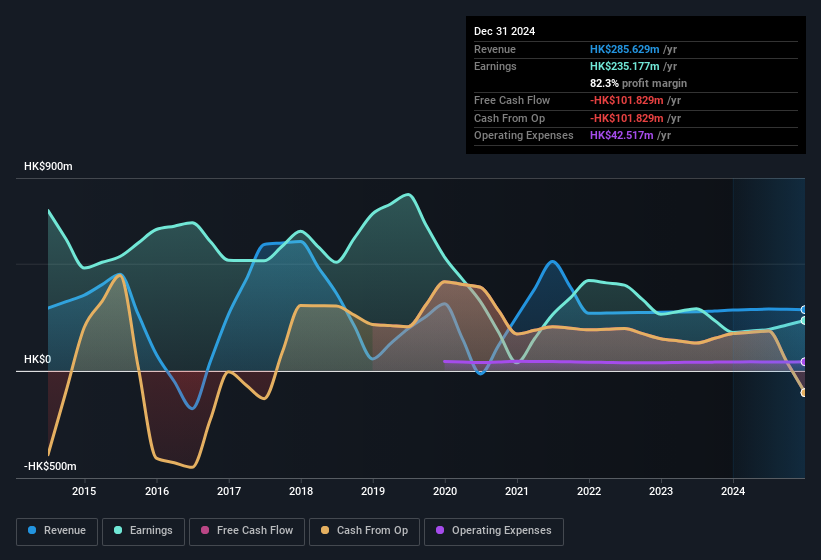Click the 82.3% profit margin text
Image resolution: width=821 pixels, height=560 pixels.
pos(638,83)
